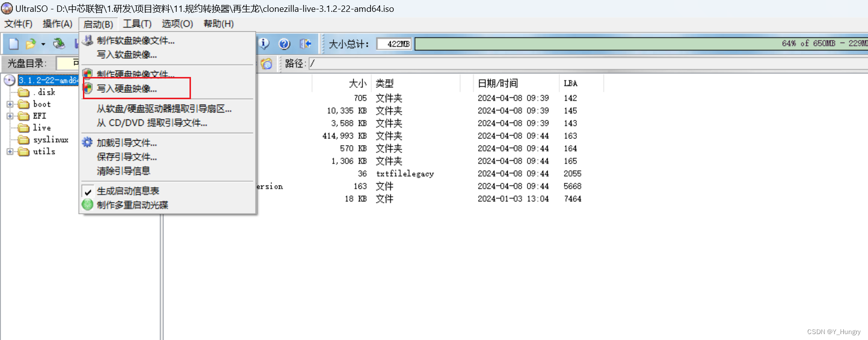Click the UltraISO title bar app icon
868x340 pixels.
(7, 8)
